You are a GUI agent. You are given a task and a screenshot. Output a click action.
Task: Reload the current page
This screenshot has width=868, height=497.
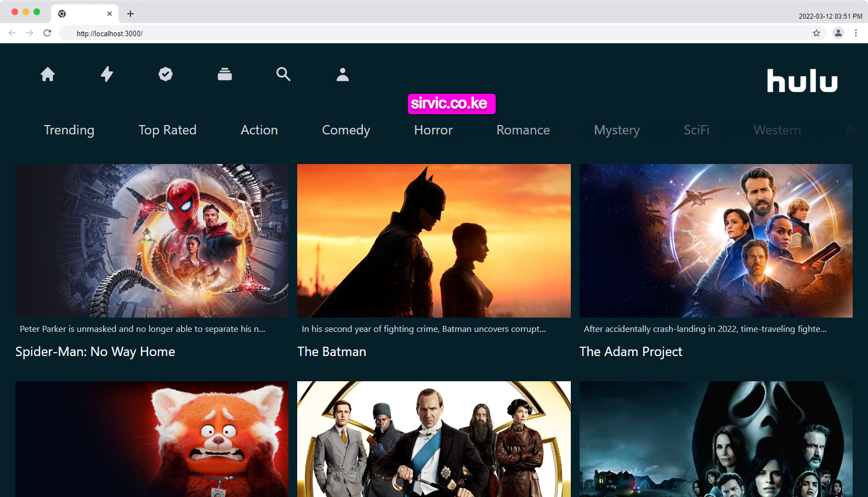47,33
